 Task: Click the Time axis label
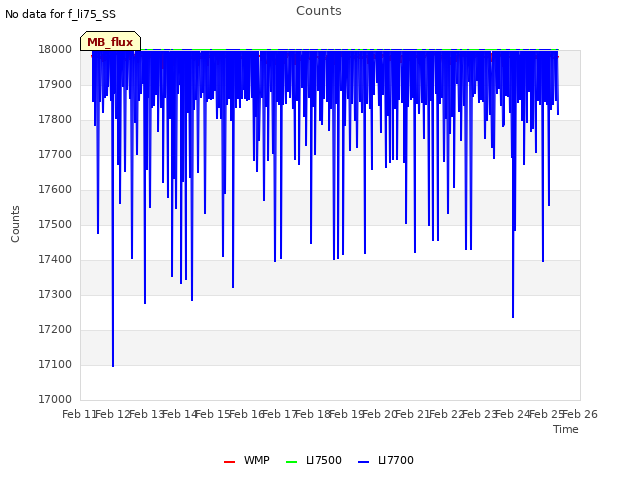[566, 429]
